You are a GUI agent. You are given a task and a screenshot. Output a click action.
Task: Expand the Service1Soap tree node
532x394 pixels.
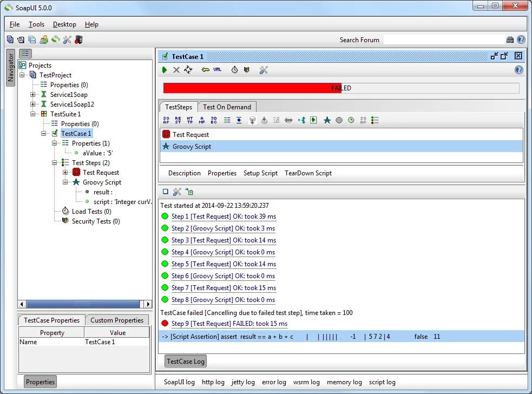pos(33,94)
